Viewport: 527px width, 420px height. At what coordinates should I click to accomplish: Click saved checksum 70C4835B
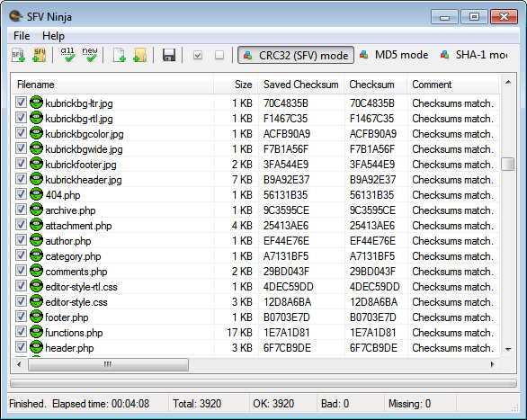[285, 103]
